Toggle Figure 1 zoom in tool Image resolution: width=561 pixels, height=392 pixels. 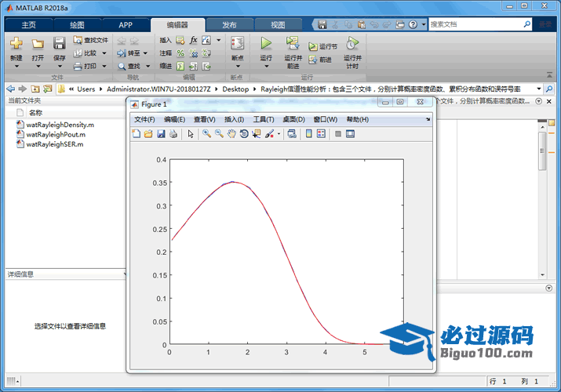coord(206,134)
